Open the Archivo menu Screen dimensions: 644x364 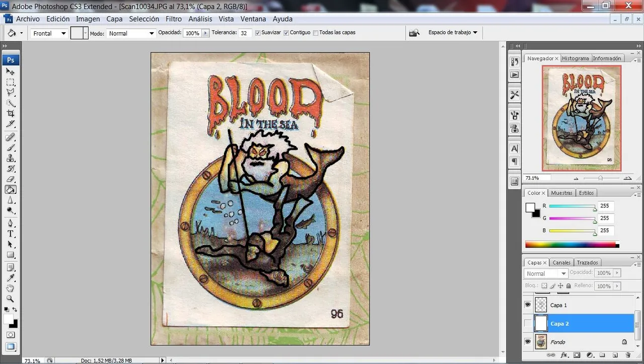click(x=28, y=19)
